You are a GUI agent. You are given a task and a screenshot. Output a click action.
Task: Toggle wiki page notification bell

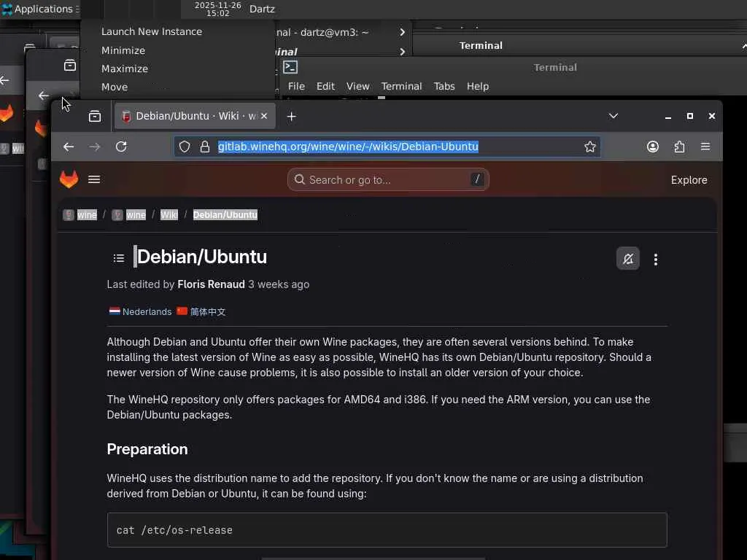[628, 259]
